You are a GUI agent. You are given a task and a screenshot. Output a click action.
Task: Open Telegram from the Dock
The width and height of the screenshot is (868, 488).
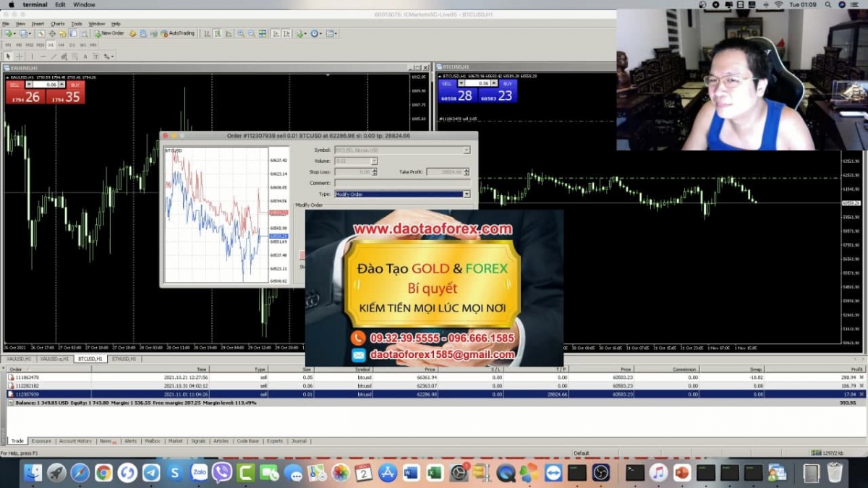pyautogui.click(x=151, y=473)
